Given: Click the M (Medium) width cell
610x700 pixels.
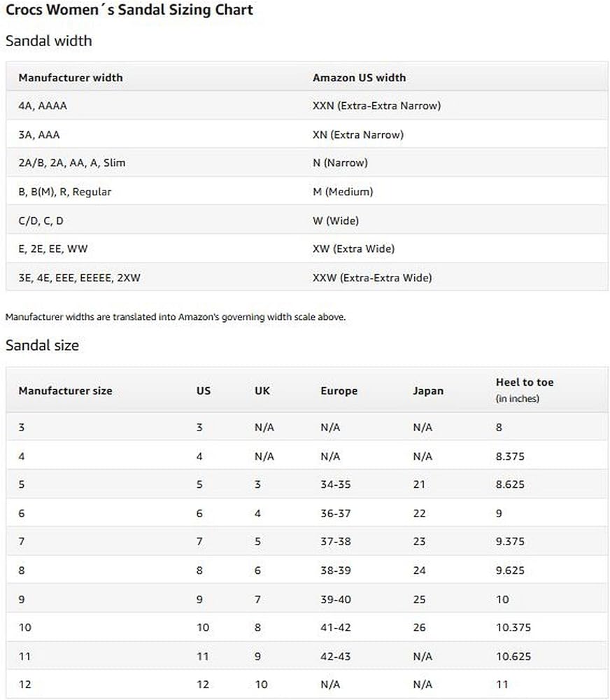Looking at the screenshot, I should pos(343,192).
